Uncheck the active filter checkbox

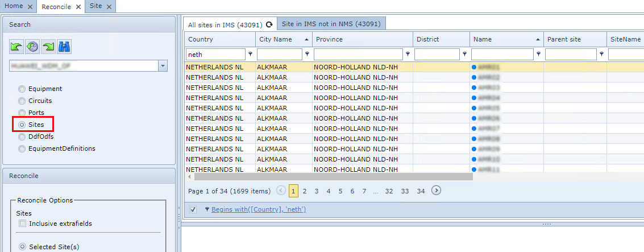coord(193,209)
